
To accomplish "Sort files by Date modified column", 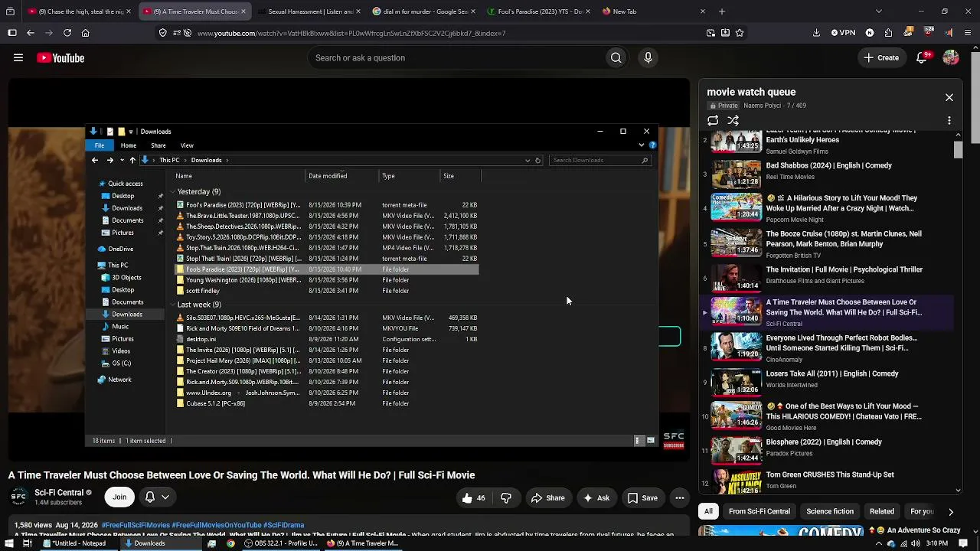I will point(341,176).
